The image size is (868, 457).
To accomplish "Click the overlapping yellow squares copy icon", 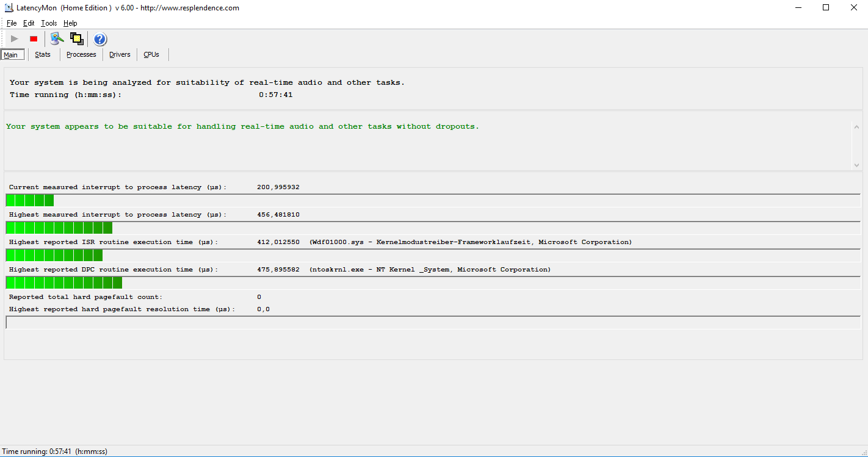I will [x=76, y=39].
